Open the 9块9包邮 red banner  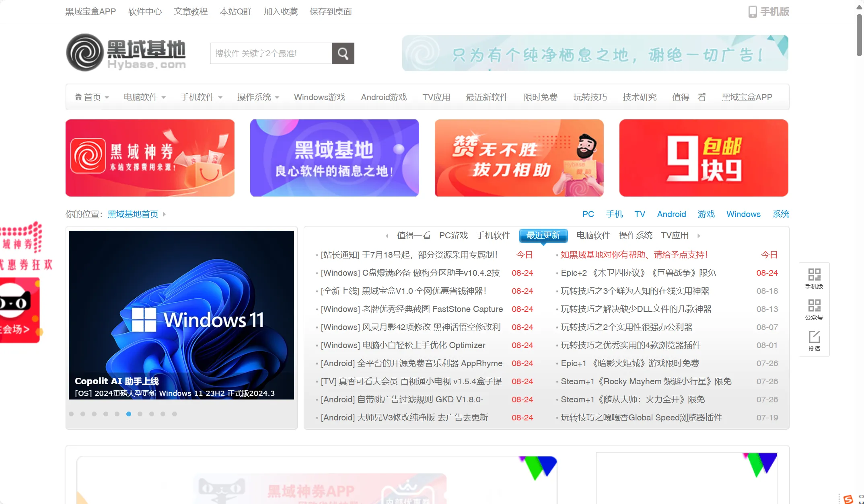coord(704,158)
